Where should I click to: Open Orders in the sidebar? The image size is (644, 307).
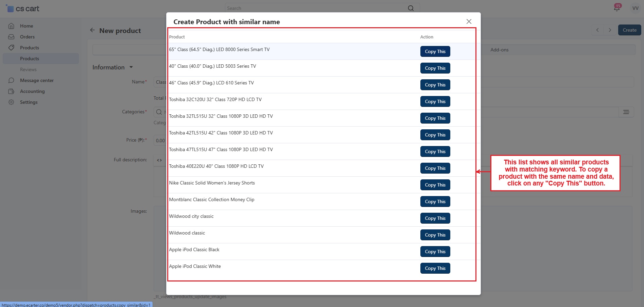tap(27, 37)
